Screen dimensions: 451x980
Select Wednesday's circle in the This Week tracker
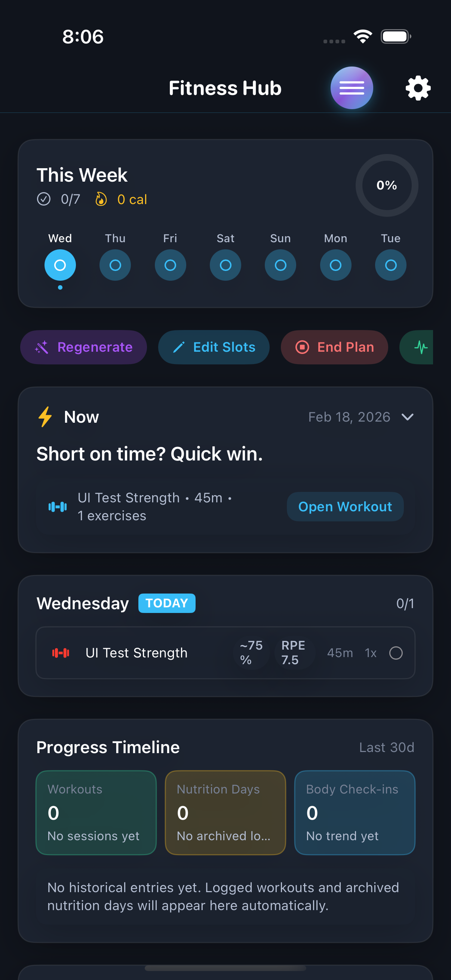tap(60, 265)
